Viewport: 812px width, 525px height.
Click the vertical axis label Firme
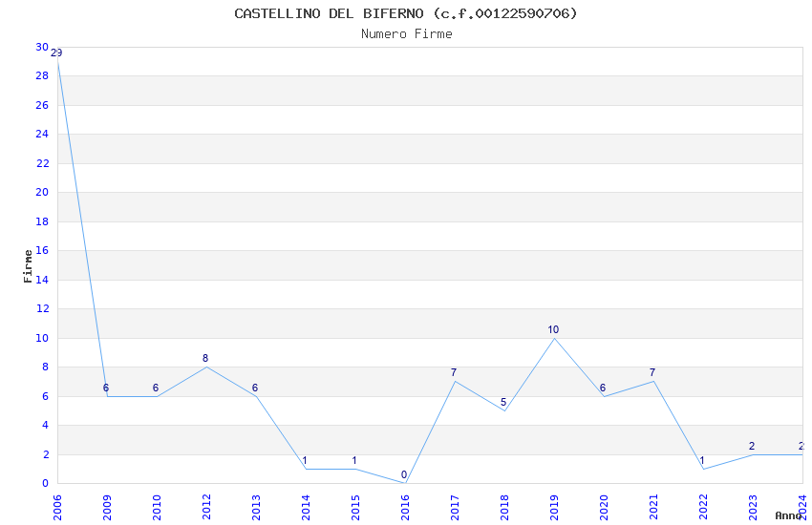click(x=28, y=266)
